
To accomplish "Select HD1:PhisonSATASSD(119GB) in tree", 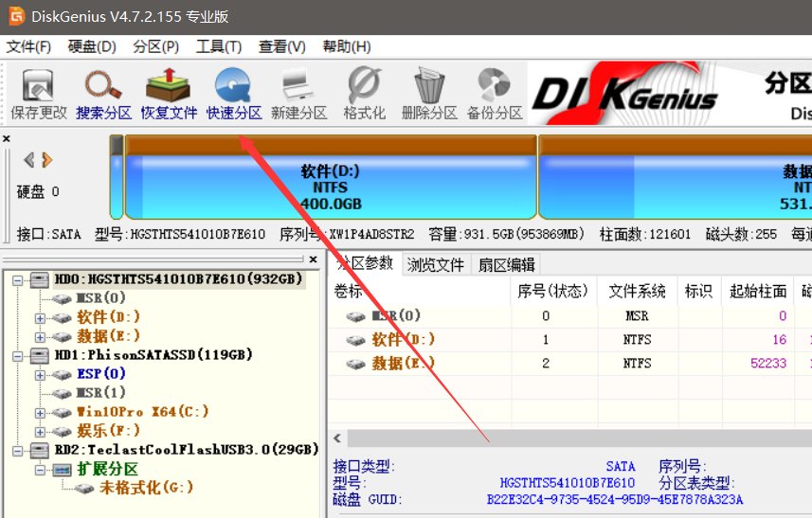I will (x=153, y=355).
